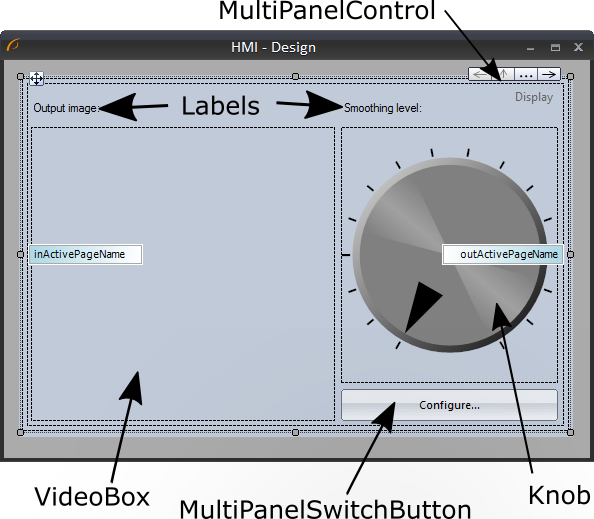This screenshot has width=594, height=519.
Task: Select the outActivePageName port field
Action: pos(502,254)
